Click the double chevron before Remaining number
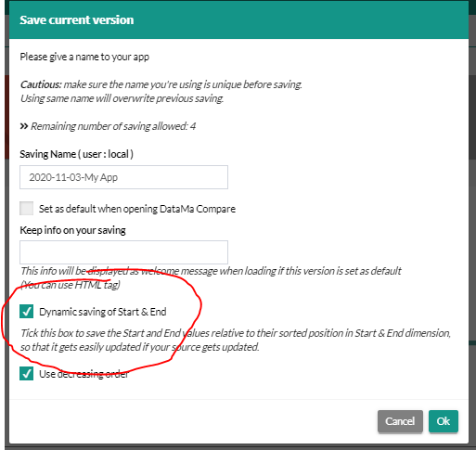 click(24, 126)
